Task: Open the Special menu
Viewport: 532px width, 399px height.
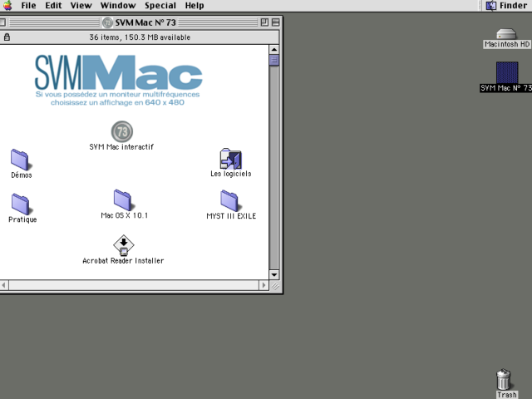Action: [160, 6]
